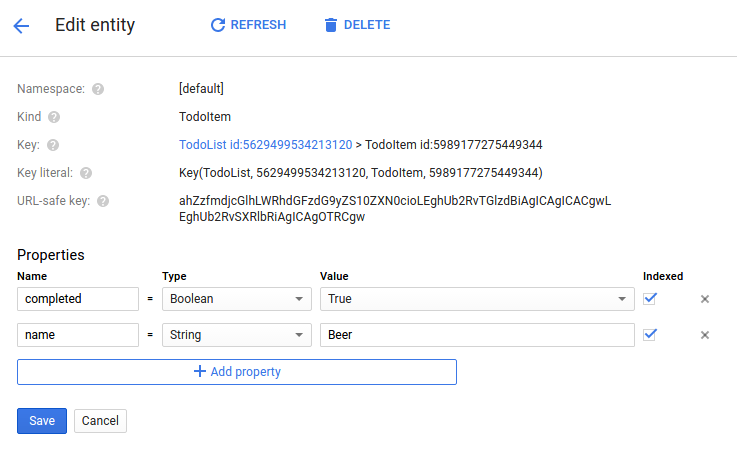
Task: Click the Save button
Action: [x=42, y=421]
